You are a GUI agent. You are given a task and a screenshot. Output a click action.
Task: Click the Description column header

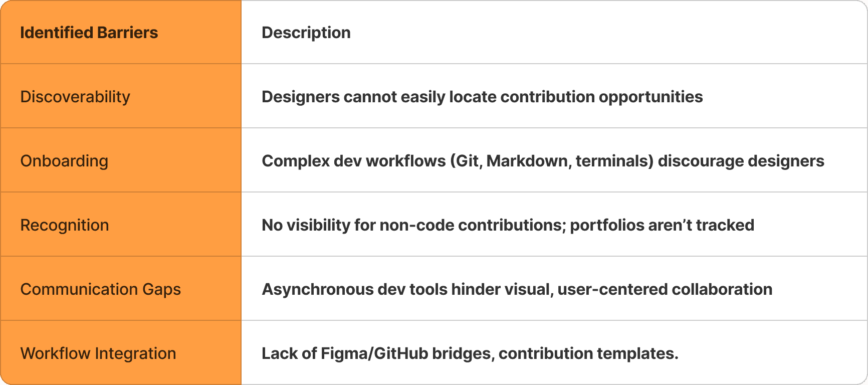(306, 33)
